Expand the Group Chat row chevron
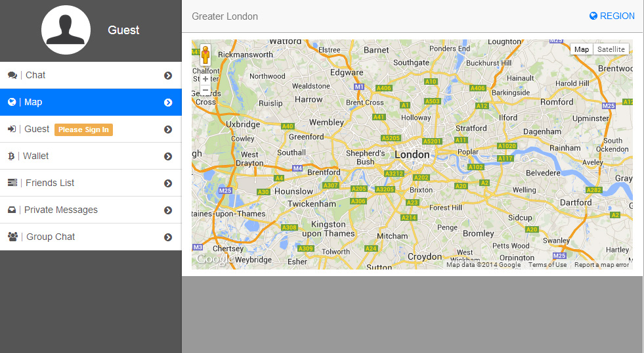The image size is (644, 353). coord(168,237)
